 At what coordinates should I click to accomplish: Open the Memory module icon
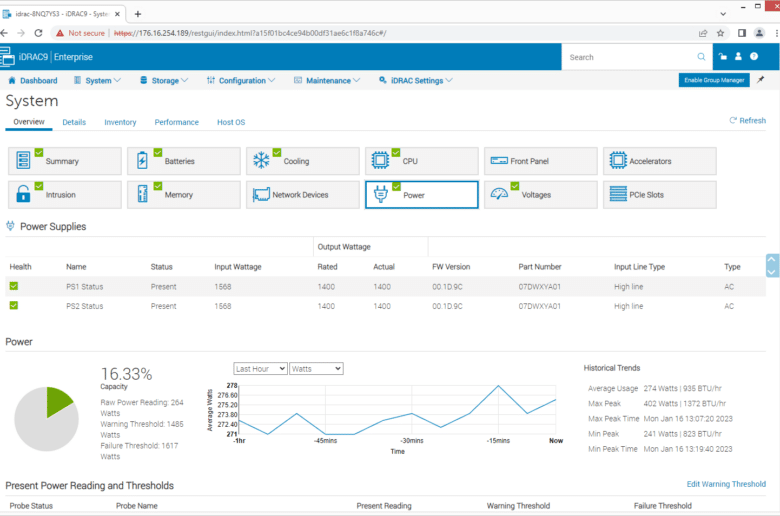(142, 194)
